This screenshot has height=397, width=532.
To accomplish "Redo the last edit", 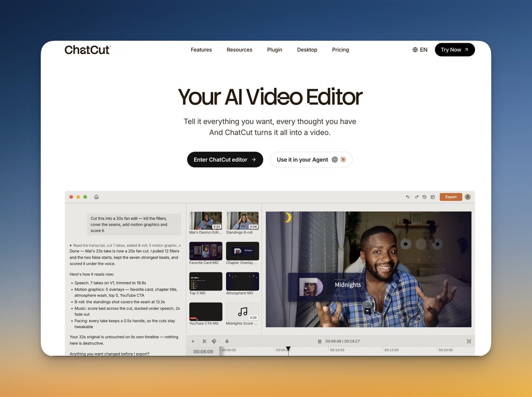I will tap(416, 197).
